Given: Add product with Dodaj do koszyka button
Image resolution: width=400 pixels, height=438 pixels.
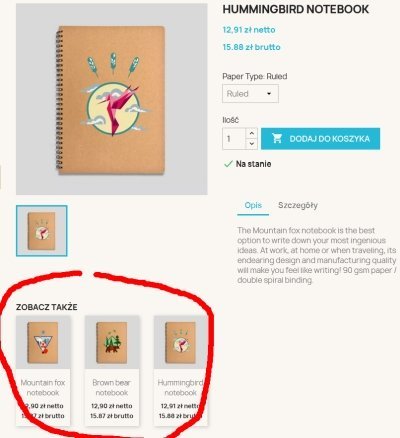Looking at the screenshot, I should click(x=320, y=138).
